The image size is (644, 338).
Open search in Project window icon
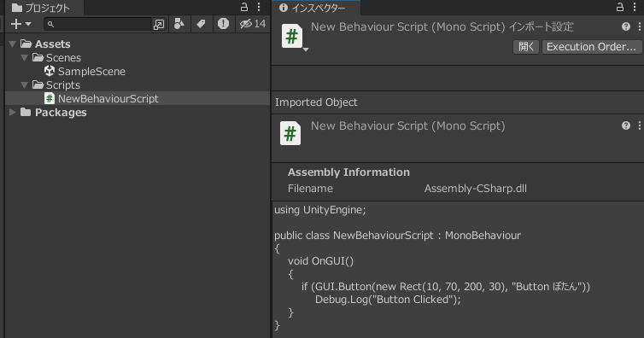[159, 24]
